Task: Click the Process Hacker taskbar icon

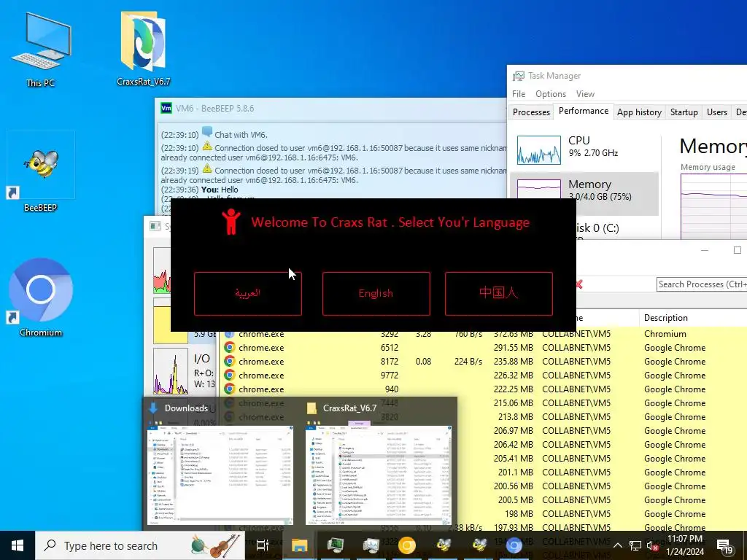Action: (x=336, y=545)
